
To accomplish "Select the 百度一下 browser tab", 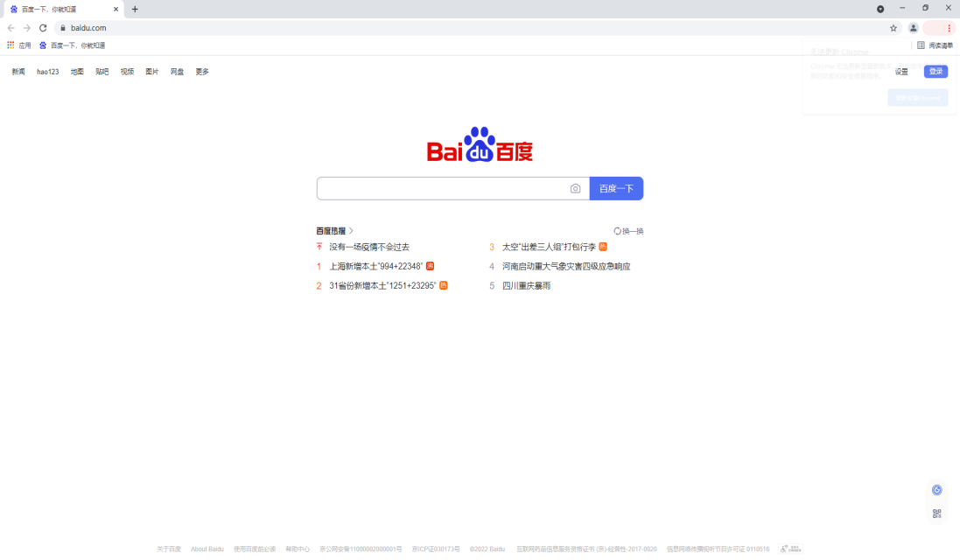I will pyautogui.click(x=63, y=9).
